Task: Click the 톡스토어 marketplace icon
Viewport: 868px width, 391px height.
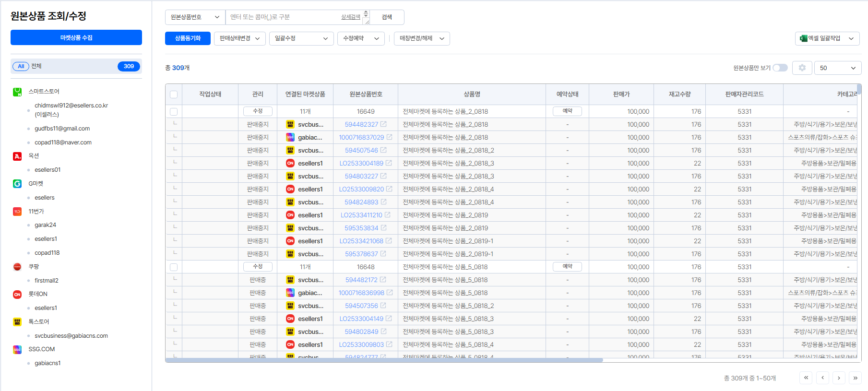Action: click(17, 322)
